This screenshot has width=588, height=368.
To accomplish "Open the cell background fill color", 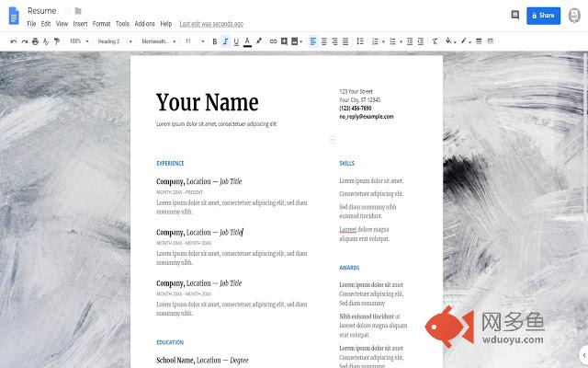I will pos(449,40).
